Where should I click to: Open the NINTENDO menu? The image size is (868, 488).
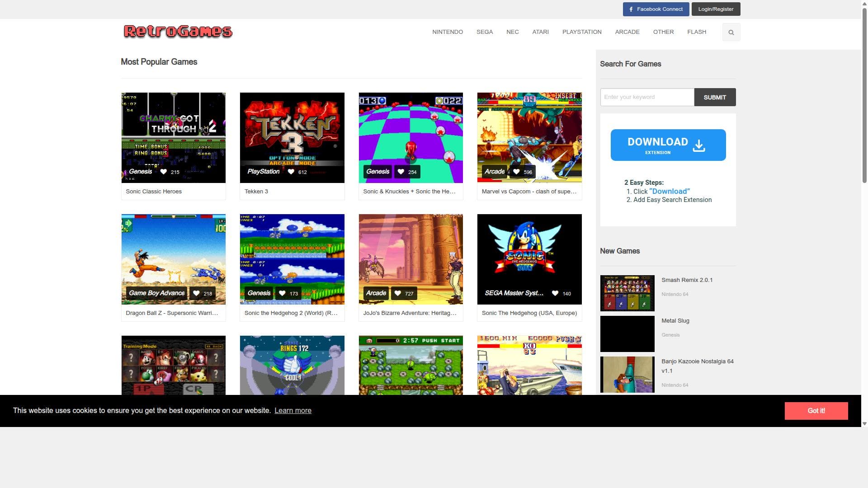point(447,32)
